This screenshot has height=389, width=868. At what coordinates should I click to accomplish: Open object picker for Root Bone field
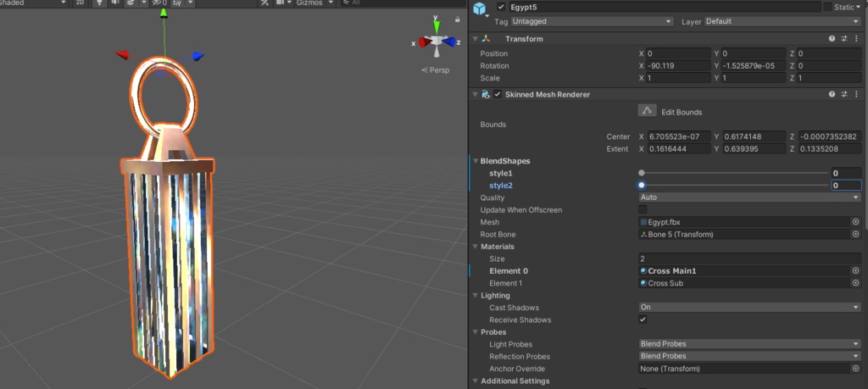click(x=856, y=234)
